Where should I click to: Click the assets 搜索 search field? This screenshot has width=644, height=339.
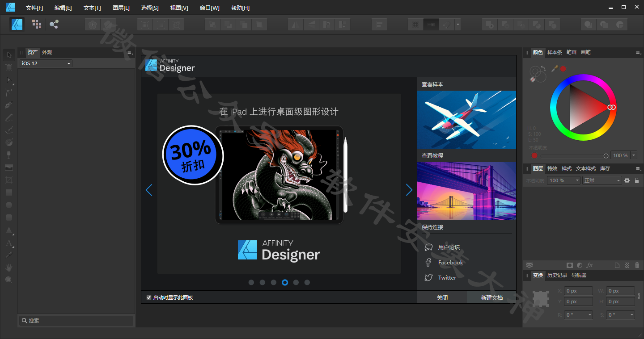point(76,320)
